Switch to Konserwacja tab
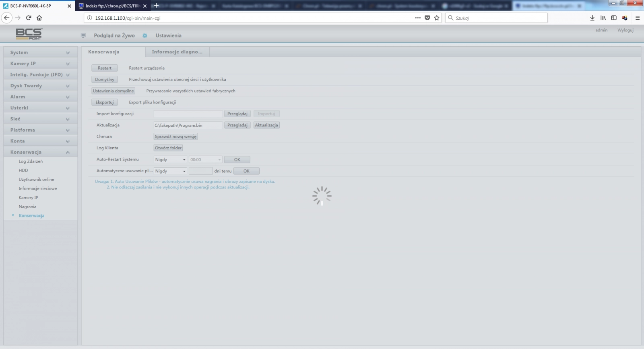 [113, 52]
